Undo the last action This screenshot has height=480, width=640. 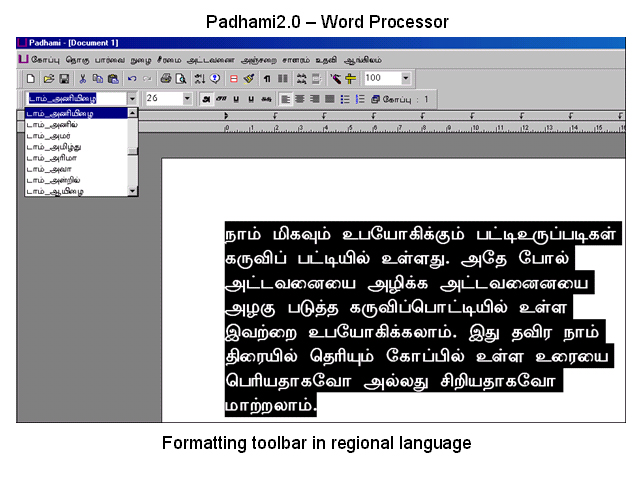132,78
